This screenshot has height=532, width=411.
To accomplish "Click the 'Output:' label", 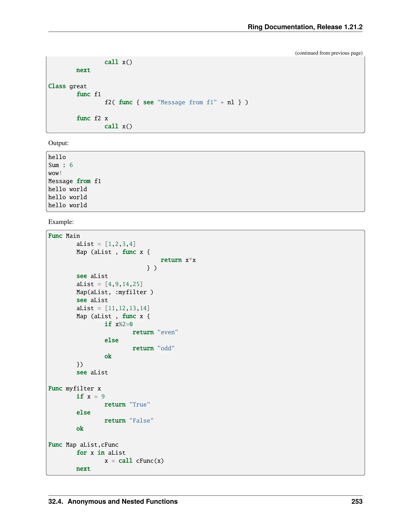I will (x=58, y=143).
